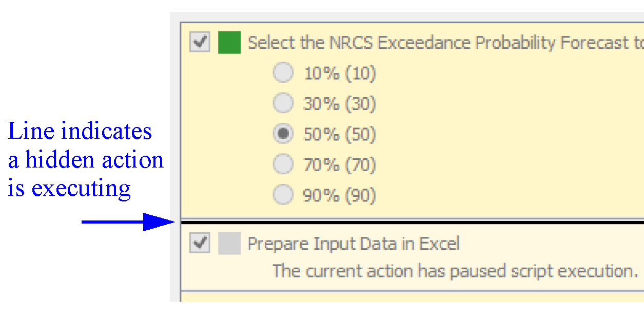Click the black hidden-action indicator line

(411, 223)
